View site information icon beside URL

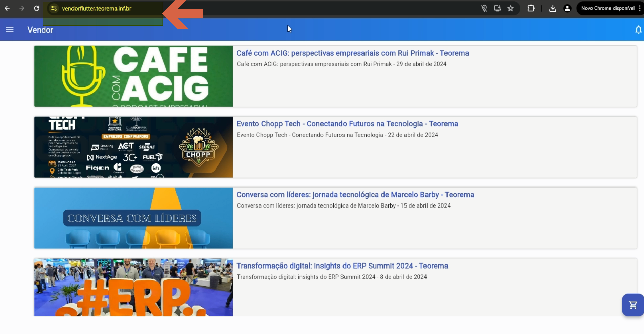(x=54, y=8)
